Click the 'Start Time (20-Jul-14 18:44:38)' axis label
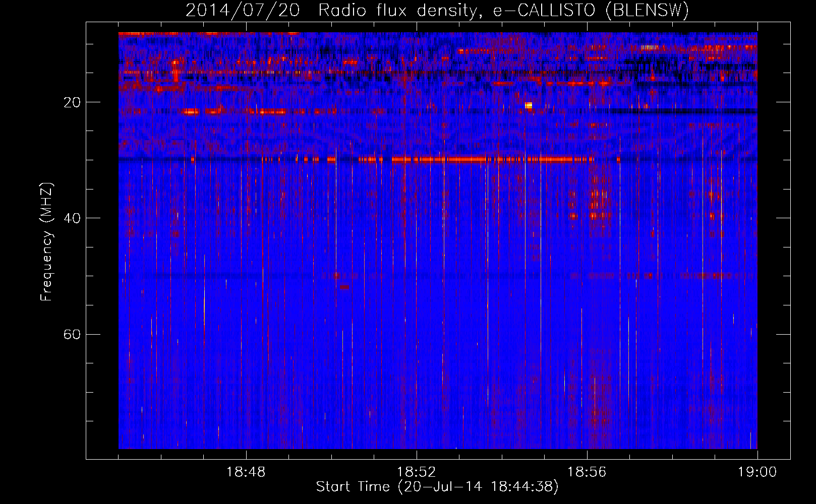 click(437, 487)
